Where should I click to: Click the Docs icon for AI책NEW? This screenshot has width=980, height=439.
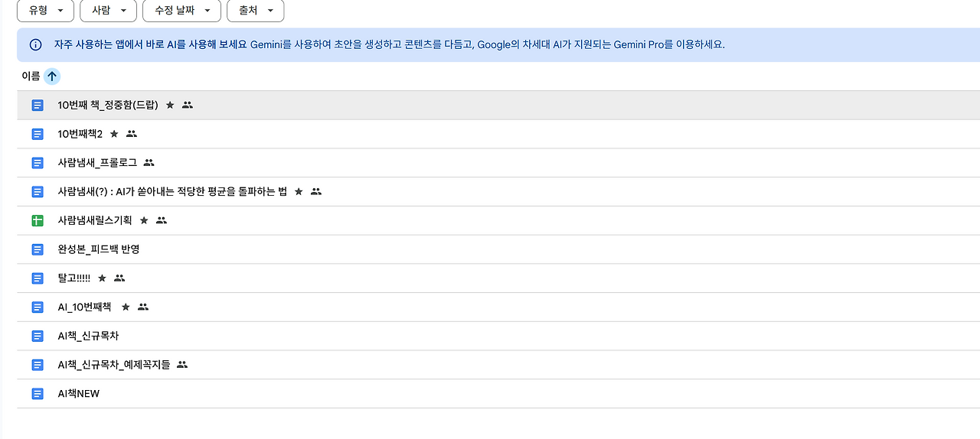click(38, 394)
